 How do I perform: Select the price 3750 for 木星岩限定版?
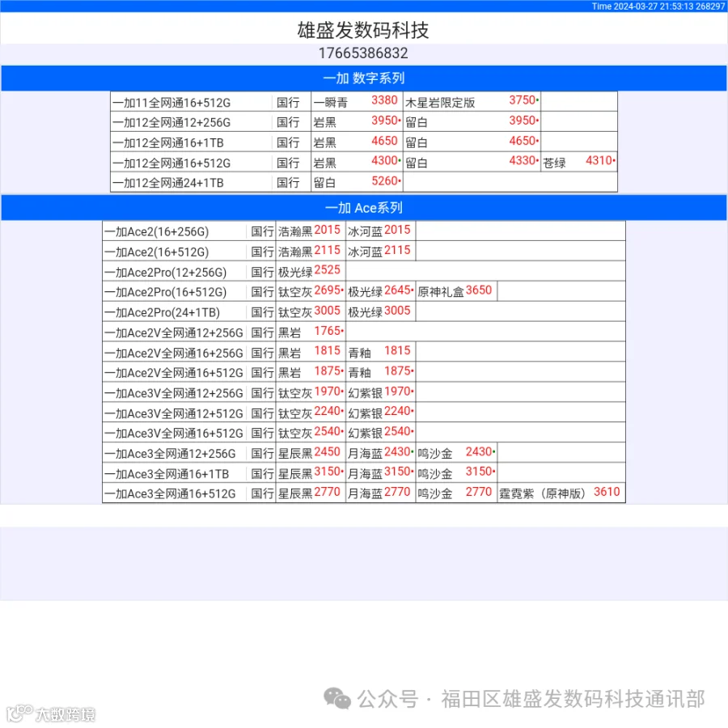pyautogui.click(x=523, y=100)
